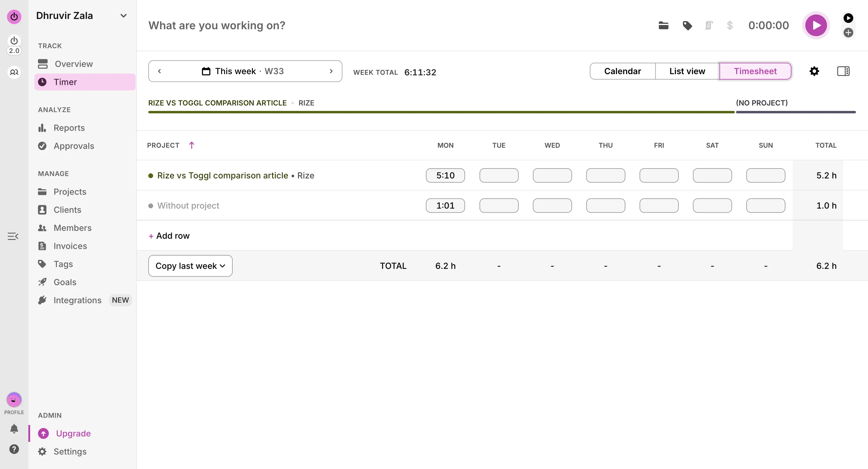Toggle the right side panel icon
Viewport: 868px width, 469px height.
(x=843, y=71)
